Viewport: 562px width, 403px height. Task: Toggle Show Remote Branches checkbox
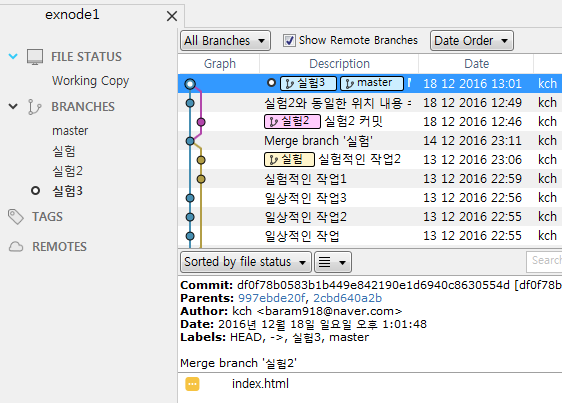click(289, 40)
